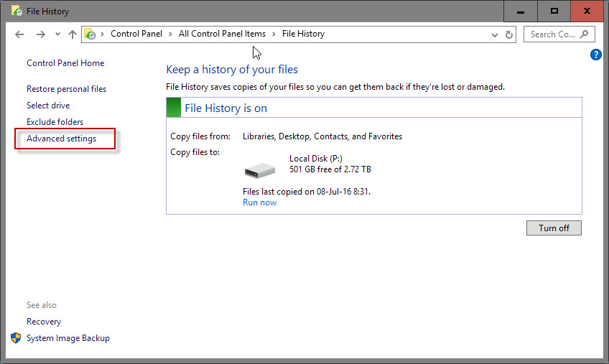Select Control Panel breadcrumb
This screenshot has height=364, width=609.
pos(136,34)
